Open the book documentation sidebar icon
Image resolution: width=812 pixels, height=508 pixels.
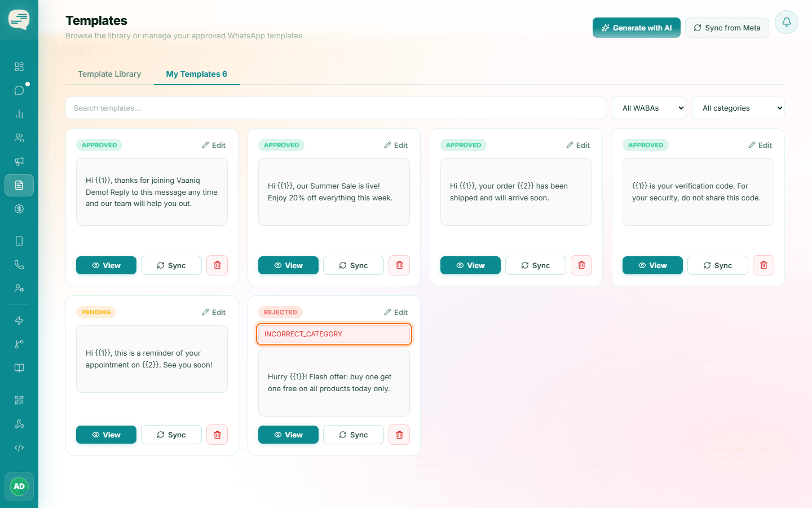click(19, 368)
